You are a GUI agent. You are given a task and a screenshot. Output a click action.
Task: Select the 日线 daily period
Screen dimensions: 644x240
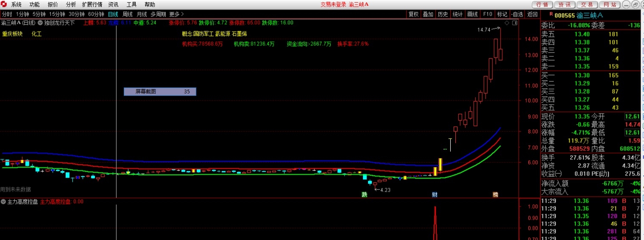click(113, 14)
